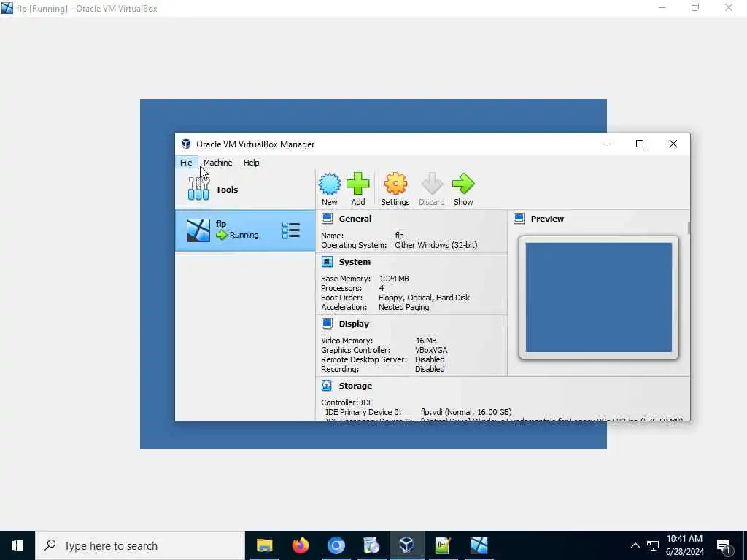Click the Display section icon
The height and width of the screenshot is (560, 747).
(x=328, y=323)
